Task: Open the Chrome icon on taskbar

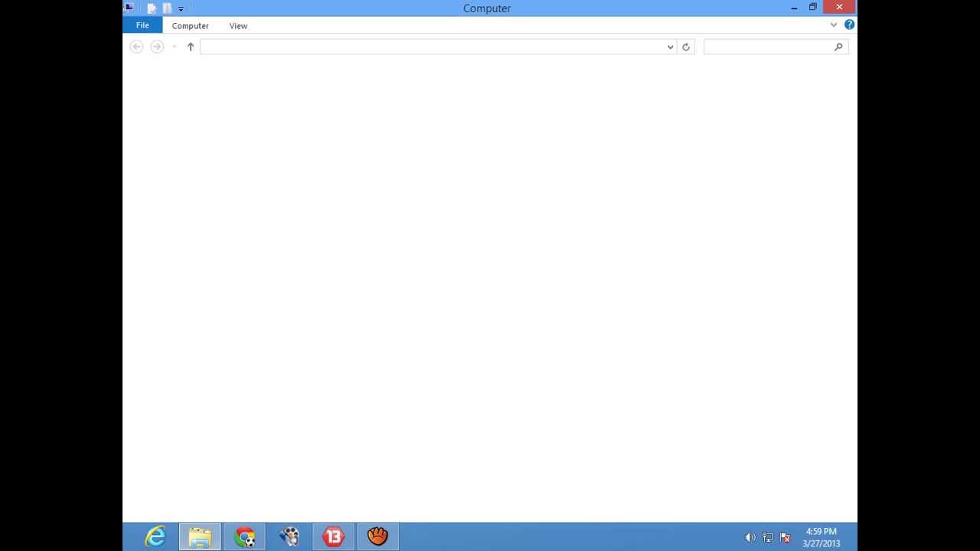Action: click(245, 536)
